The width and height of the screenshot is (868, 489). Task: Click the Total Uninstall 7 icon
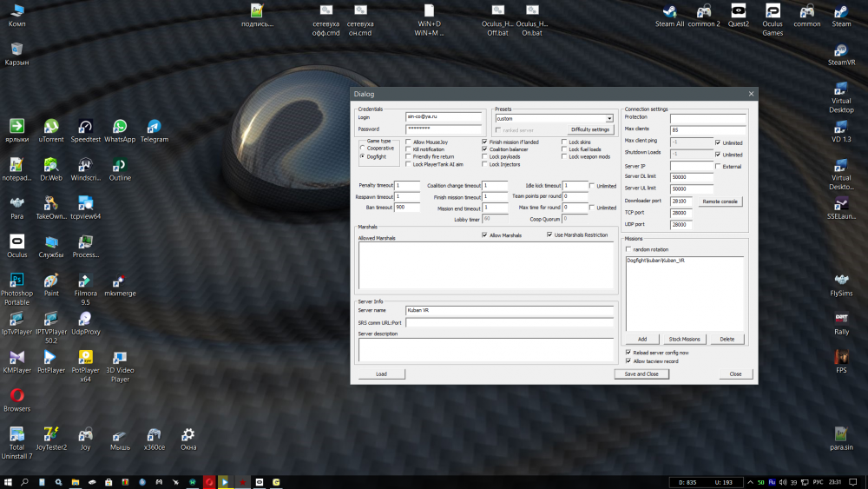pos(16,434)
